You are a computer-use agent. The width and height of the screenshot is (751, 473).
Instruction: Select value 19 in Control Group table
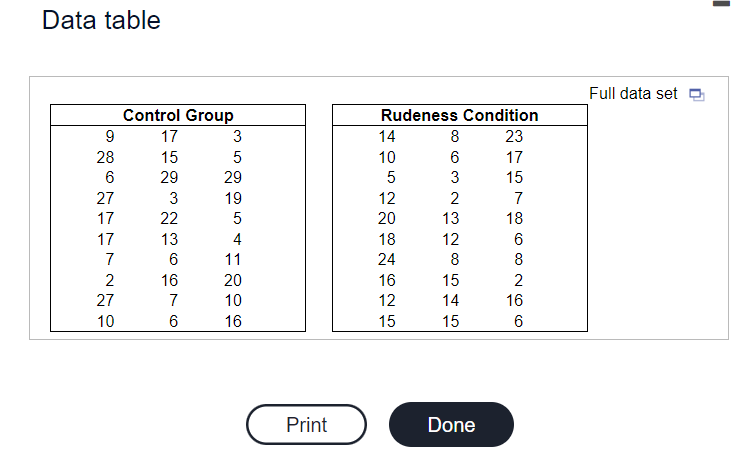[x=233, y=198]
